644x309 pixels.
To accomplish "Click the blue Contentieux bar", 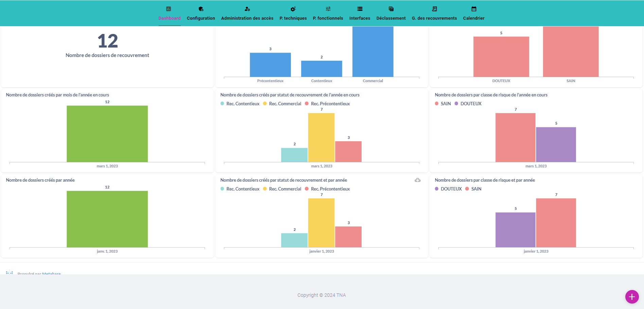I will coord(321,69).
